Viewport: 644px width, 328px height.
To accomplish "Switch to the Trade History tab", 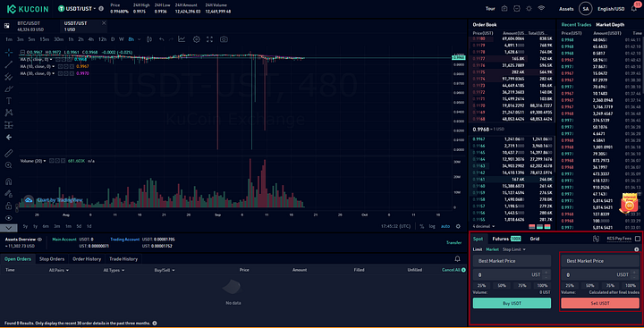I will (x=123, y=259).
